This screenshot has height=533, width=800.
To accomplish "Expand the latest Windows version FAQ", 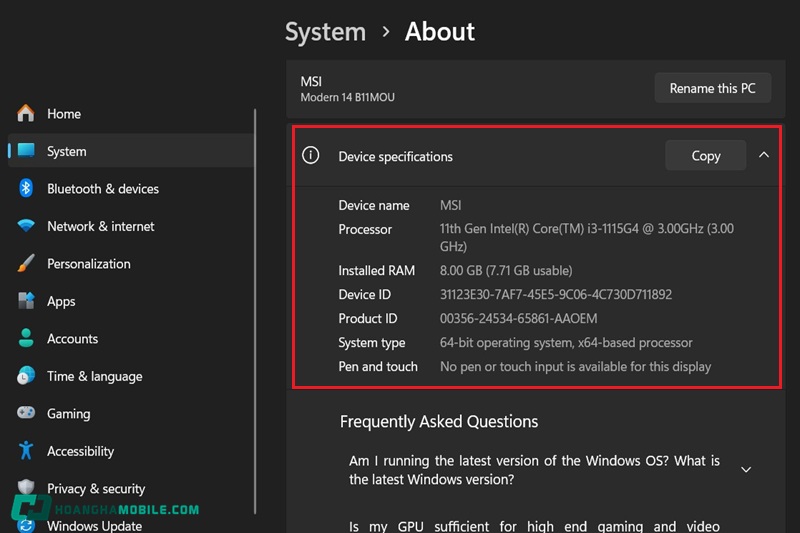I will 745,469.
